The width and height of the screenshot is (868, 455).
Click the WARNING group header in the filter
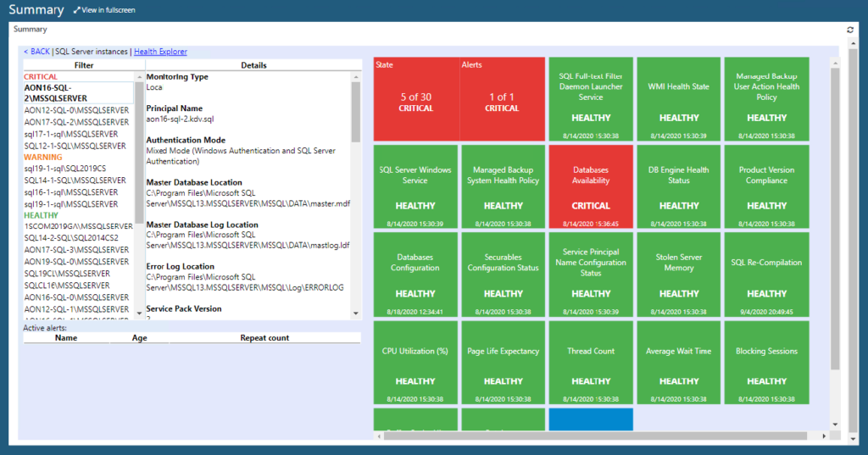coord(42,158)
